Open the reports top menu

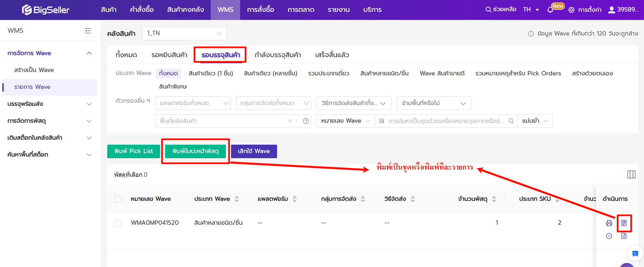(339, 10)
